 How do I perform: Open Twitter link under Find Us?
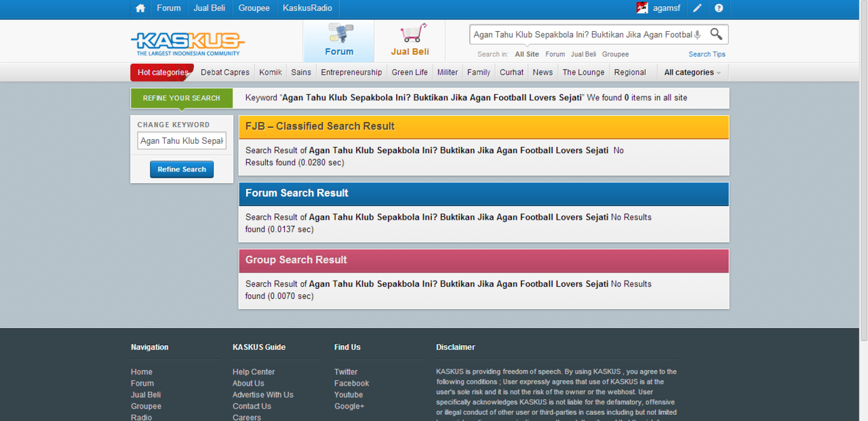point(346,372)
